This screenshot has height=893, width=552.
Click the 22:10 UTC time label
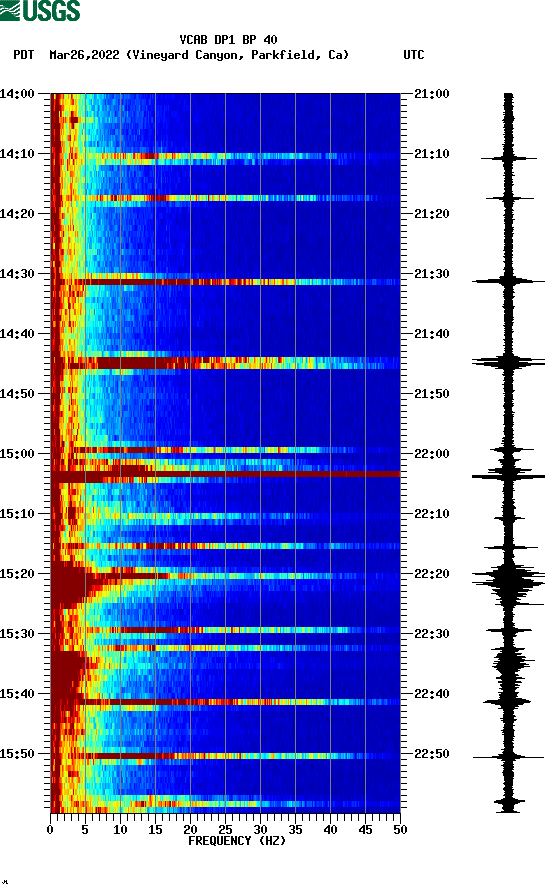pos(432,514)
